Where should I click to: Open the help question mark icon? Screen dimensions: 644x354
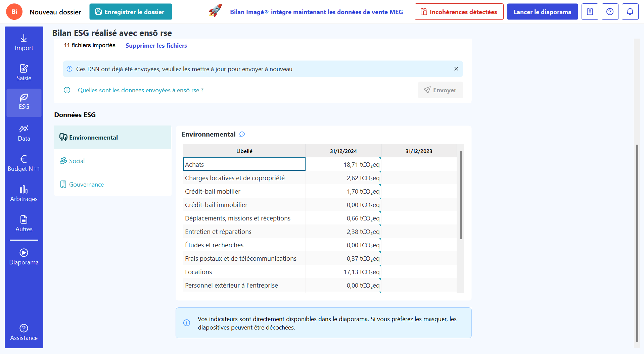click(610, 12)
